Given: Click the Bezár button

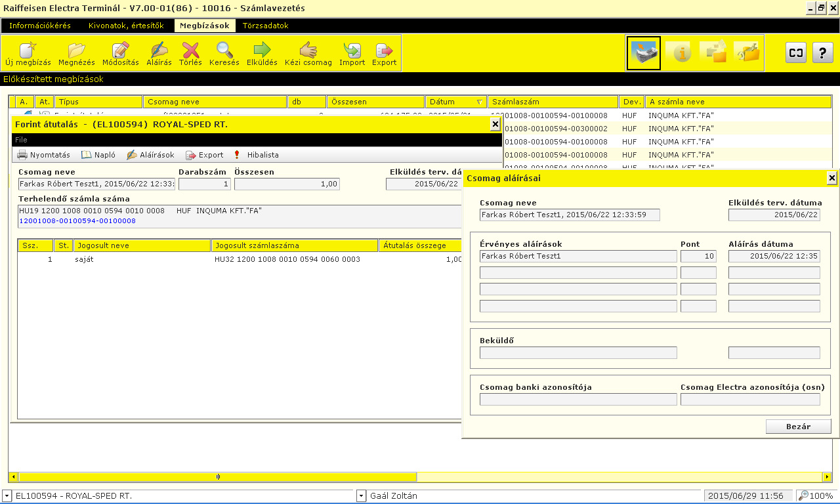Looking at the screenshot, I should (x=798, y=427).
